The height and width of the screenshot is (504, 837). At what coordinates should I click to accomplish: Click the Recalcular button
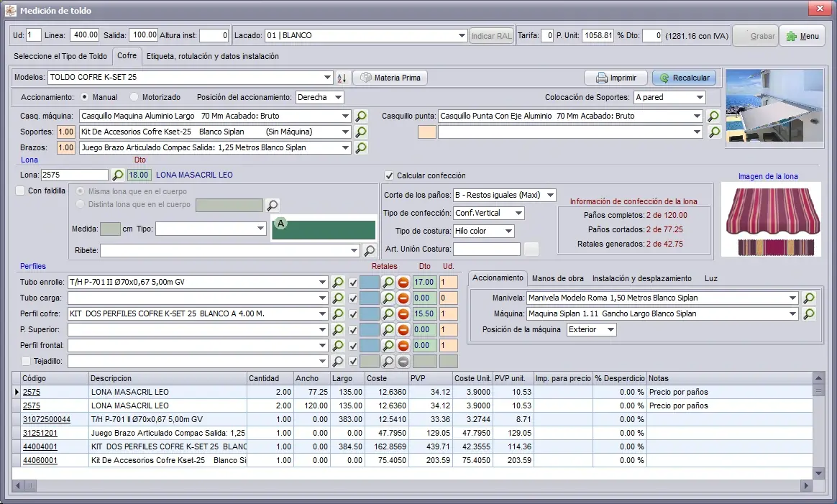(x=684, y=78)
